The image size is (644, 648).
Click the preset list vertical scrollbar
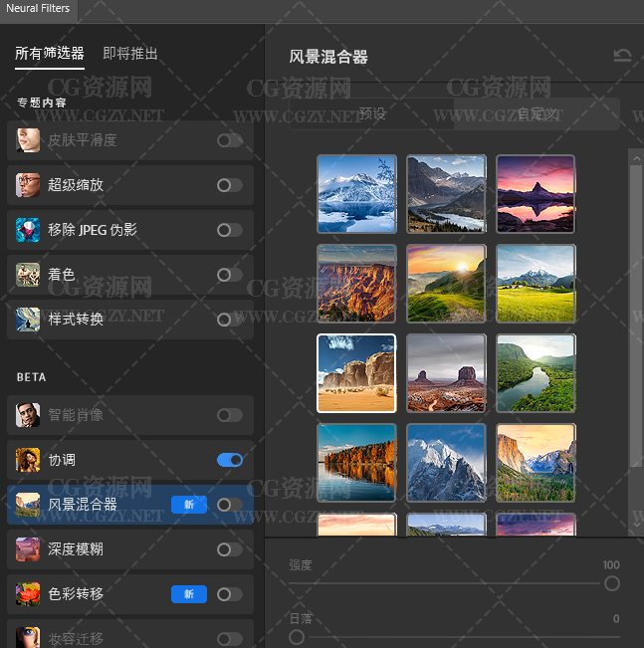pyautogui.click(x=635, y=309)
